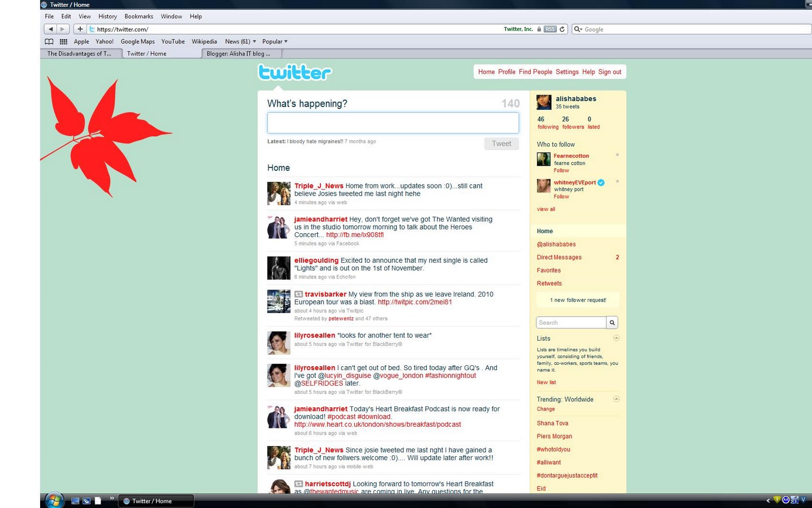The width and height of the screenshot is (812, 508).
Task: Click the network signal tray icon
Action: (x=795, y=500)
